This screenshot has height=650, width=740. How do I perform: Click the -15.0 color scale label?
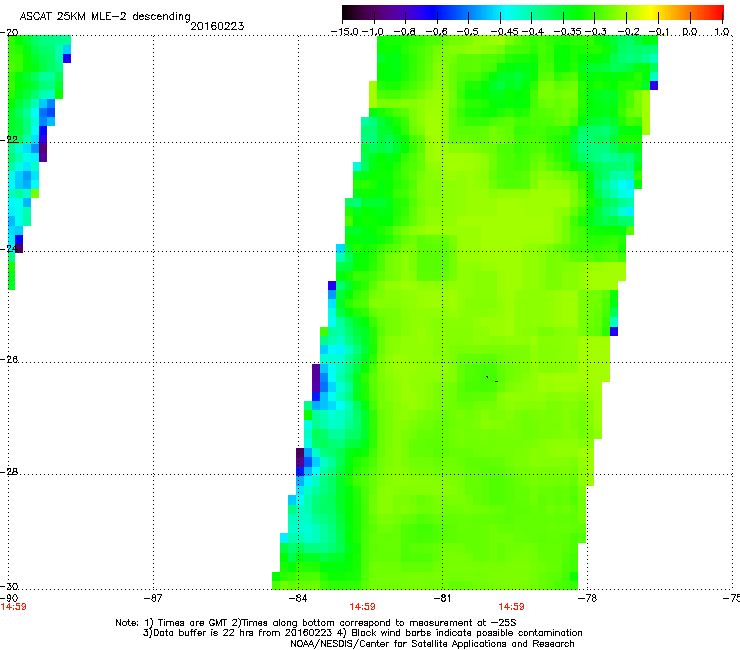[345, 32]
